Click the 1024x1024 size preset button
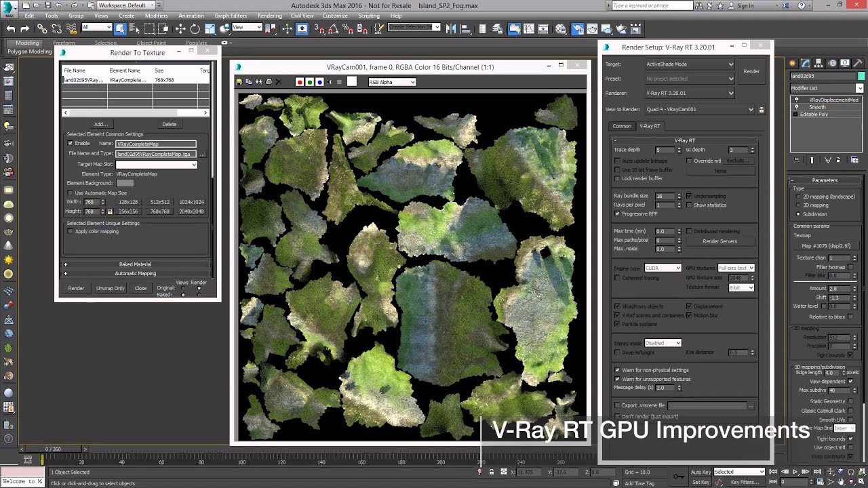868x488 pixels. pos(192,202)
